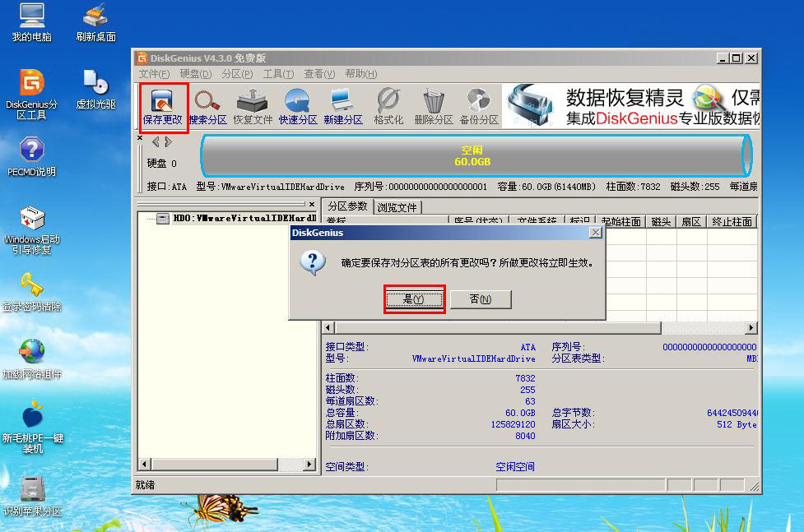This screenshot has width=804, height=532.
Task: Click the 加载网络组件 globe icon
Action: [32, 359]
